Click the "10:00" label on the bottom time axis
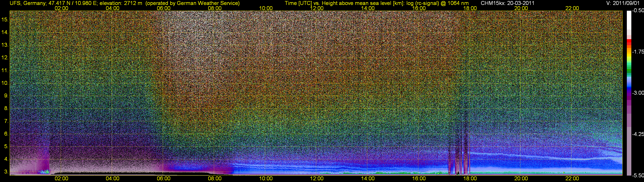Viewport: 644px width, 182px height. point(266,179)
